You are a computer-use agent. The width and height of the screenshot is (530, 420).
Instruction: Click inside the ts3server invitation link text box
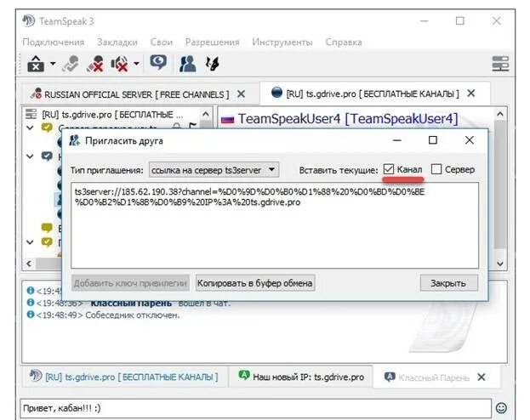point(275,225)
